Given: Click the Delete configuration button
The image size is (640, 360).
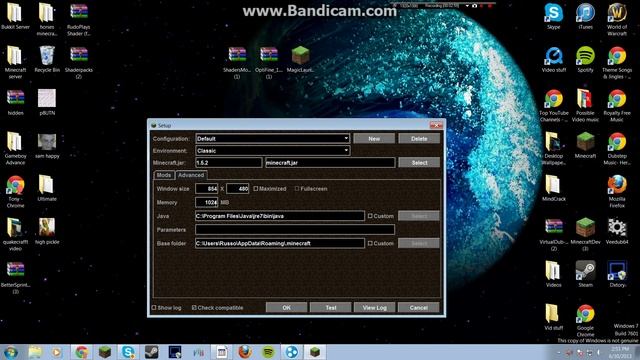Looking at the screenshot, I should 419,138.
